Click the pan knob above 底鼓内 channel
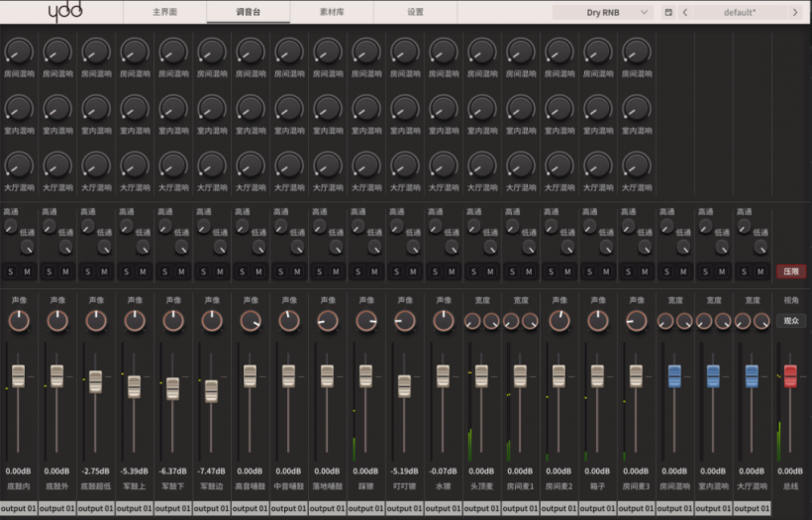 click(x=19, y=320)
